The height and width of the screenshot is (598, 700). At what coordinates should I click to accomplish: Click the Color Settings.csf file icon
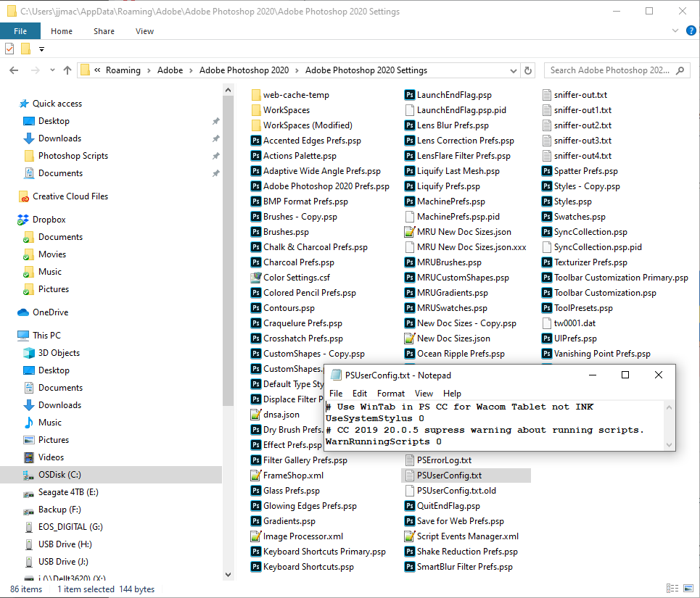[x=256, y=278]
